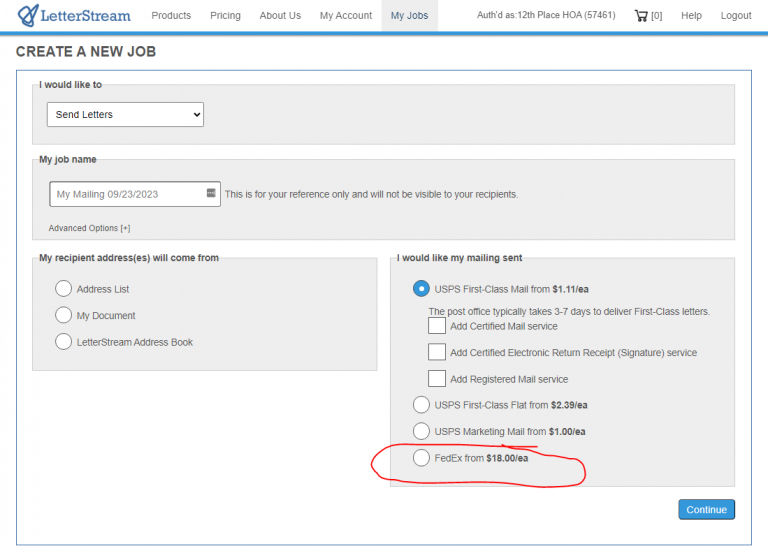Screen dimensions: 768x553
Task: Click the Logout link
Action: 736,16
